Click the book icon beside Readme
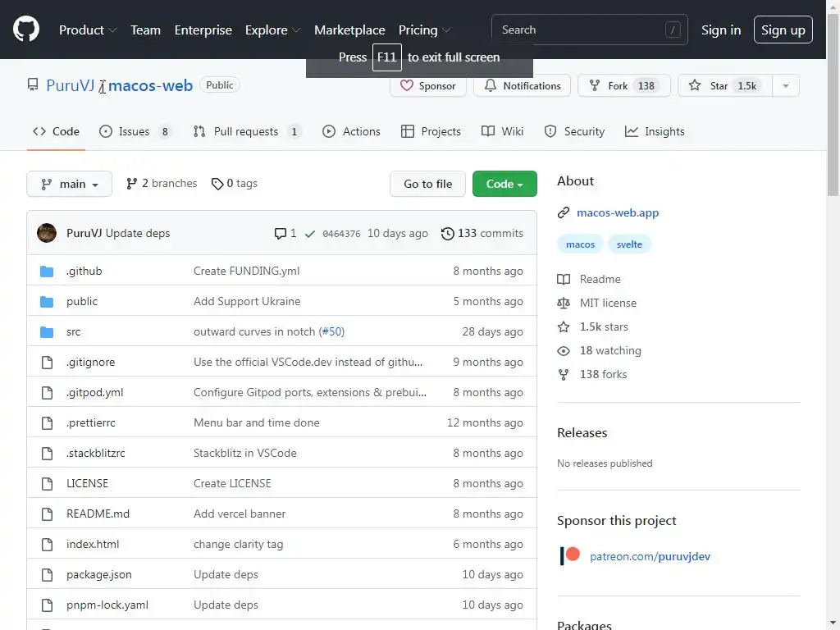The width and height of the screenshot is (840, 630). click(x=563, y=279)
